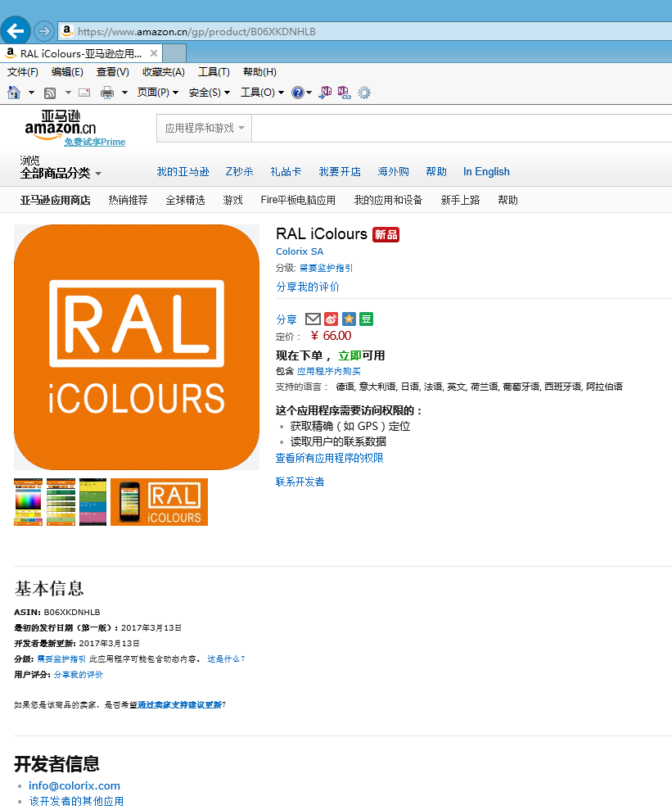
Task: Select the 热销推荐 tab
Action: click(x=128, y=200)
